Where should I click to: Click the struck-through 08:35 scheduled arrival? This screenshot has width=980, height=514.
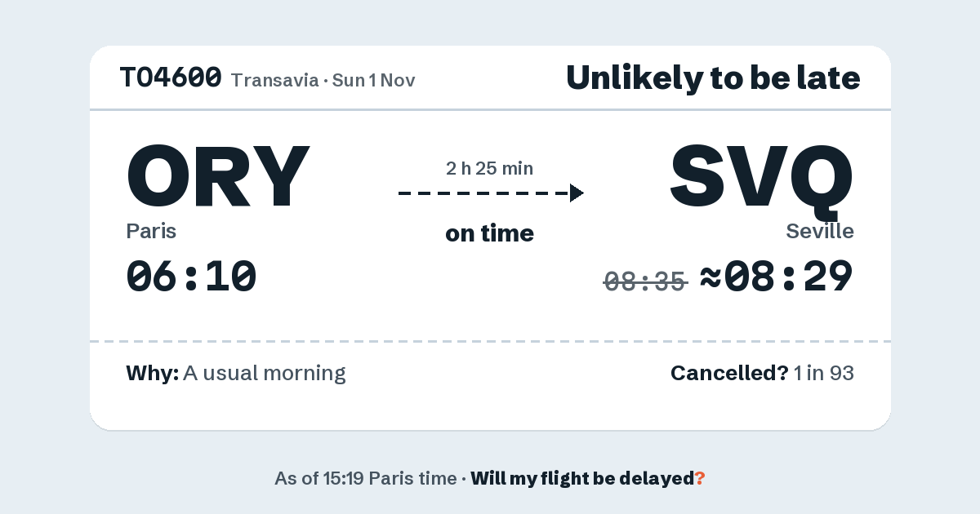[646, 281]
